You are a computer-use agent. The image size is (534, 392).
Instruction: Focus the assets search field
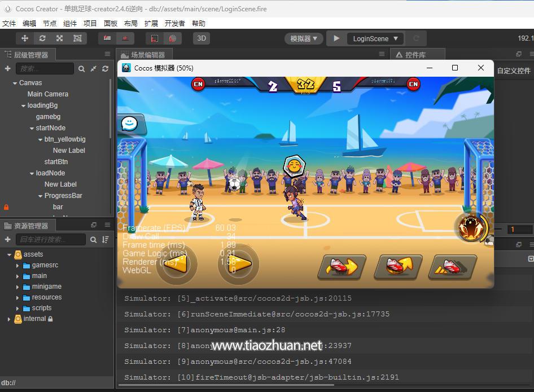pos(51,240)
